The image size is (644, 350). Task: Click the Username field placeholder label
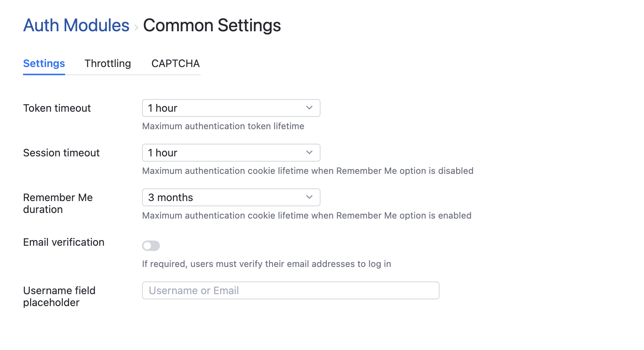click(59, 296)
